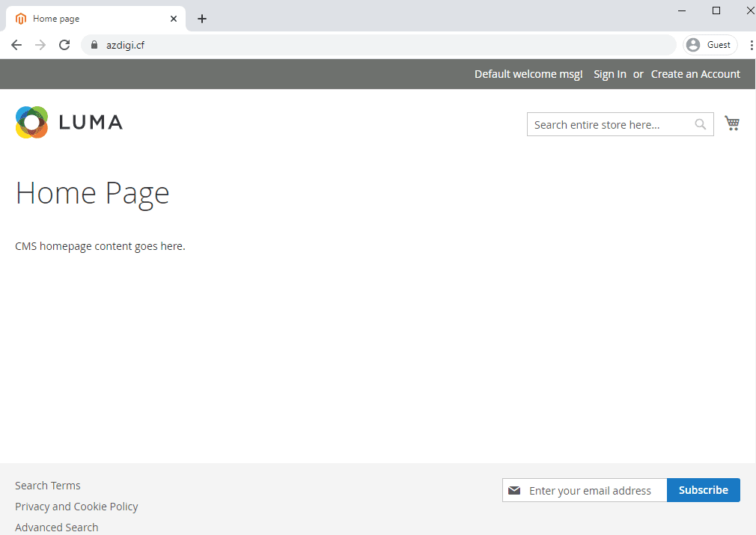The width and height of the screenshot is (756, 535).
Task: Open the Search Terms footer link
Action: click(x=48, y=486)
